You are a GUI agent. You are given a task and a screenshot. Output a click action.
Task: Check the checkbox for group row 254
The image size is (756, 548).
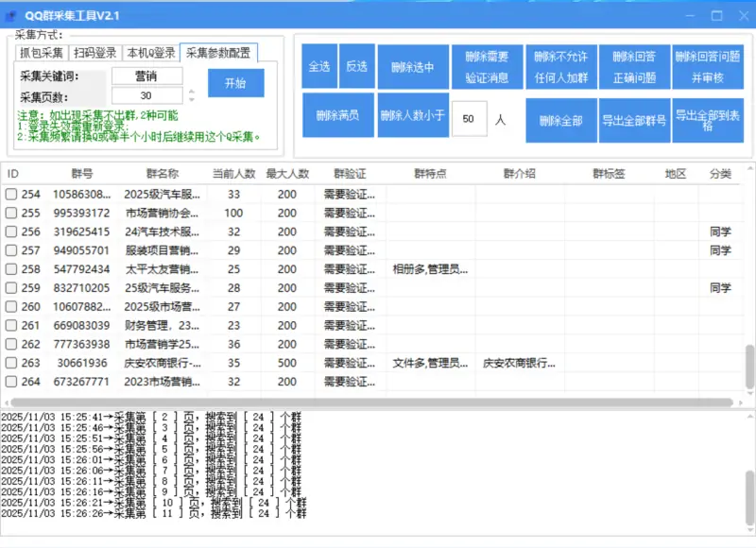tap(11, 194)
